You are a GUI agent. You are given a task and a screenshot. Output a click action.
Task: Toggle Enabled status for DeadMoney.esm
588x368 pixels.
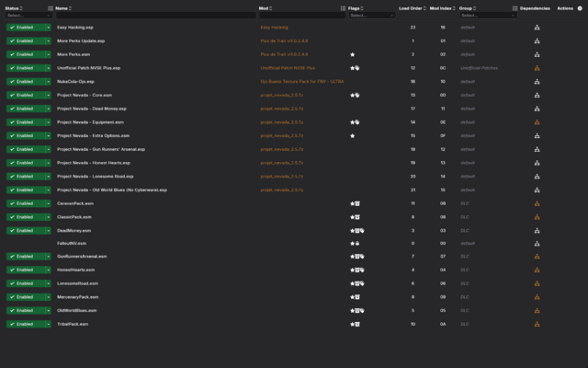(x=26, y=231)
